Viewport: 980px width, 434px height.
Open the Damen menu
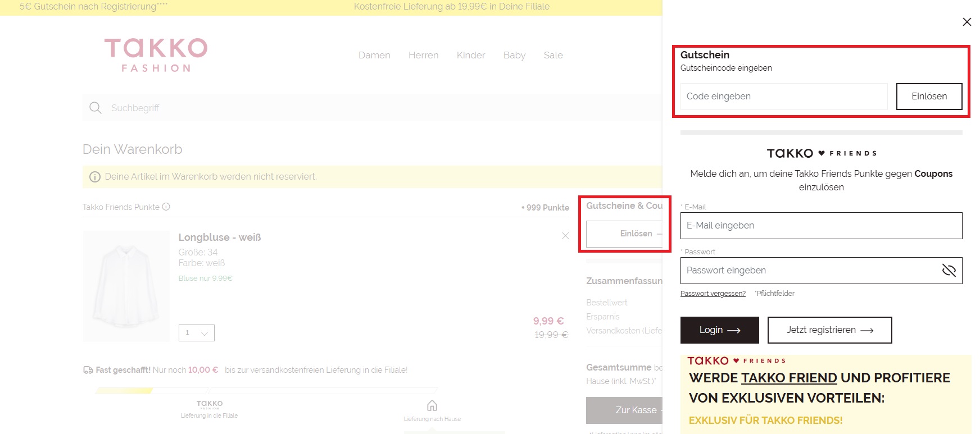tap(374, 55)
